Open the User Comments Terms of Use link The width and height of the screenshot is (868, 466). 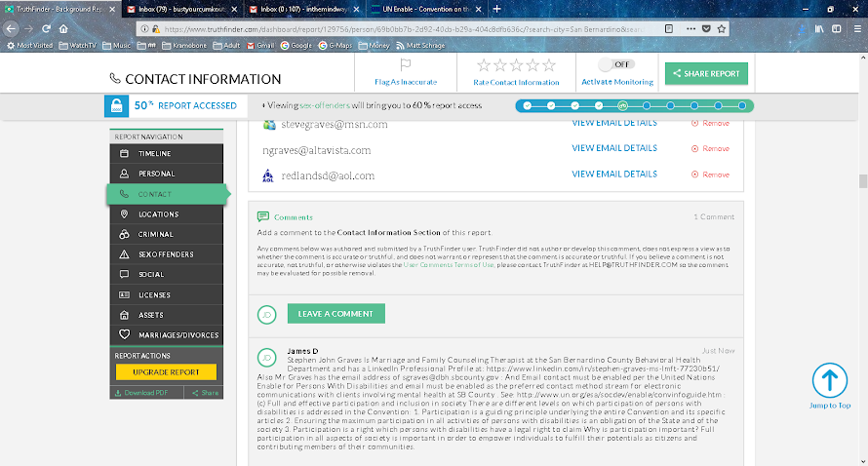[449, 265]
